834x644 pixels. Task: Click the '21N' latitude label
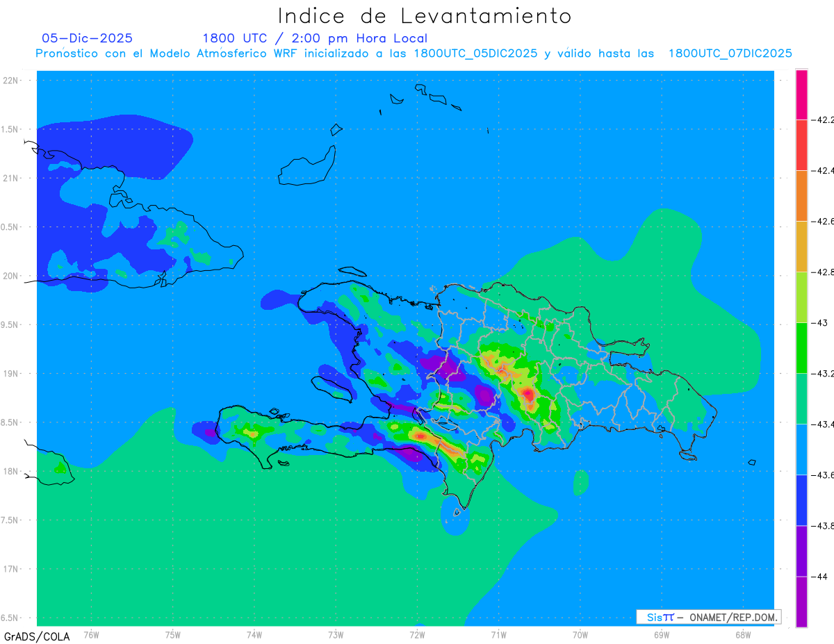(12, 178)
